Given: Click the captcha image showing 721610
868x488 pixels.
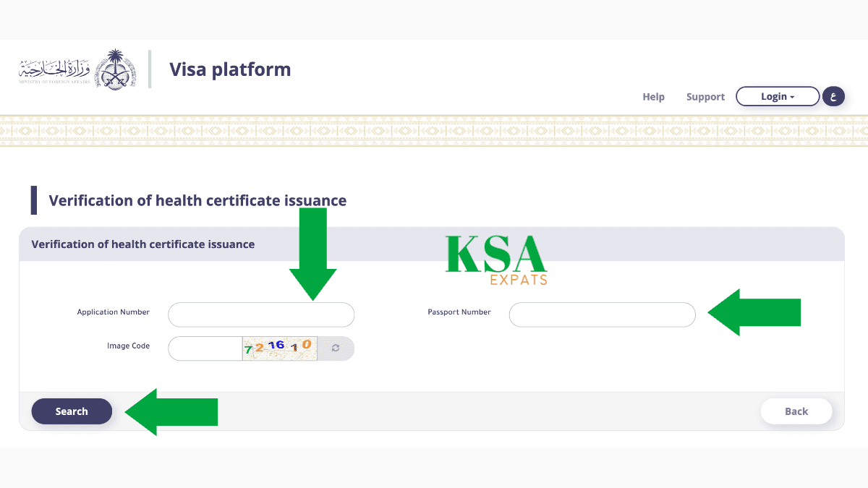Looking at the screenshot, I should pyautogui.click(x=280, y=348).
